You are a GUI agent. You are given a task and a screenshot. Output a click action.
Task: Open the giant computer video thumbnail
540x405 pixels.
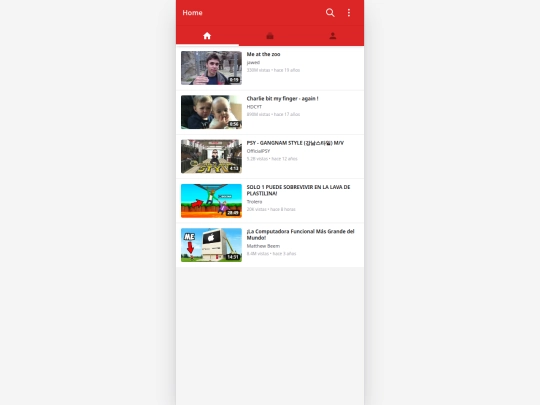coord(211,245)
